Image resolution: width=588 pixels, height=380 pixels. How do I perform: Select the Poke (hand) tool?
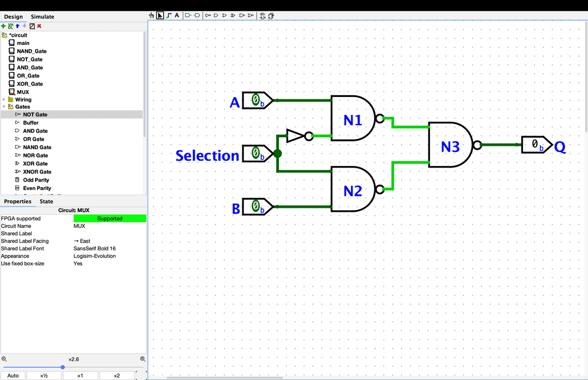(152, 15)
